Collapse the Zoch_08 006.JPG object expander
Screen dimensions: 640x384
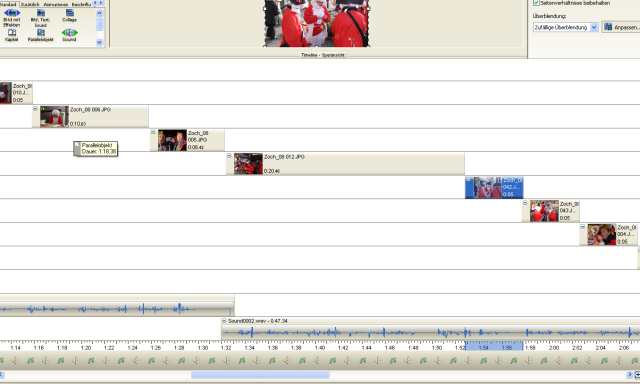point(153,132)
